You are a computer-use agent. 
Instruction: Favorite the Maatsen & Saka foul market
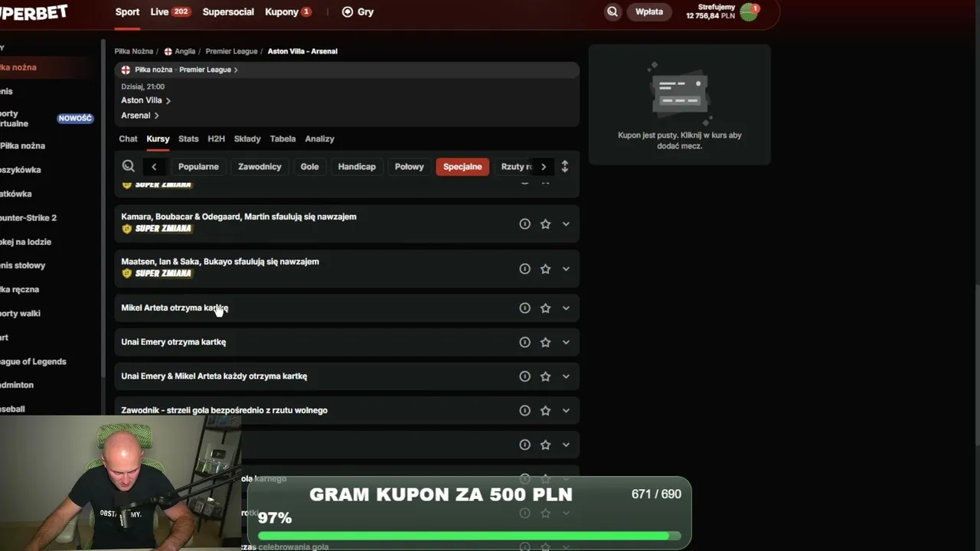545,269
